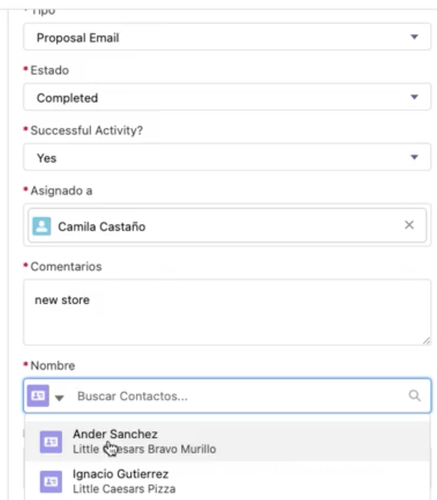
Task: Grab the Comentarios textarea resize handle
Action: point(426,341)
